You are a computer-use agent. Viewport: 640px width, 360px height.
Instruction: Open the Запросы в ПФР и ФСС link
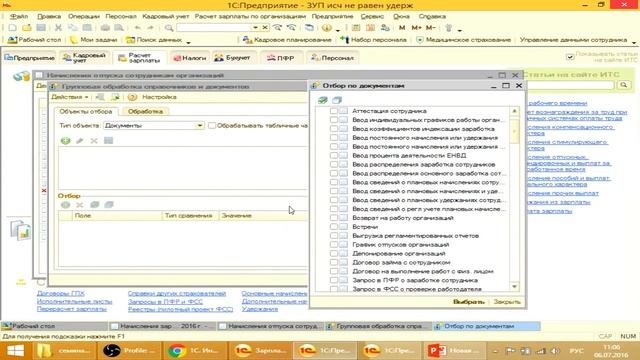pos(165,302)
